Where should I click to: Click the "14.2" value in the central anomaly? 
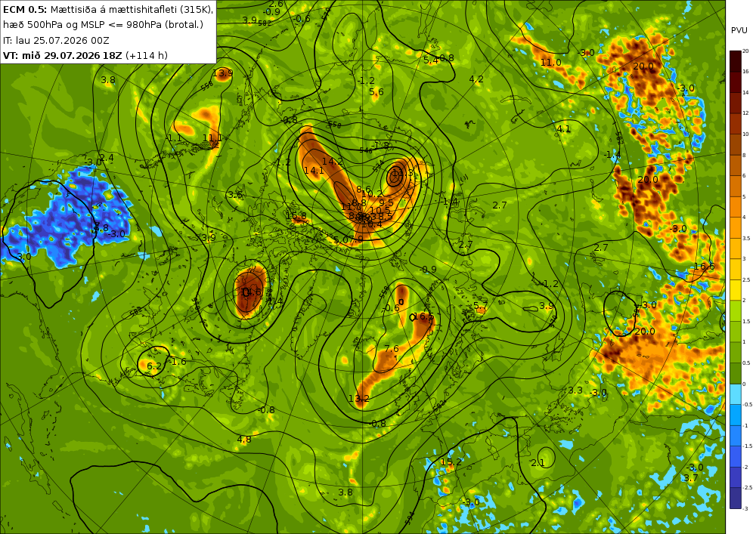click(332, 162)
